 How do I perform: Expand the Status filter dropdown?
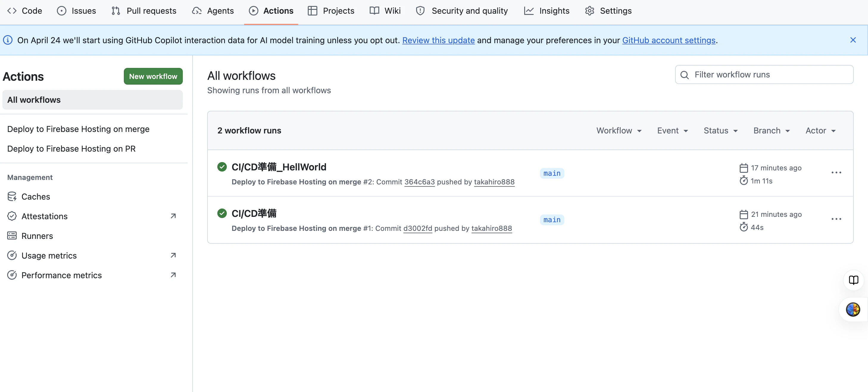(720, 130)
